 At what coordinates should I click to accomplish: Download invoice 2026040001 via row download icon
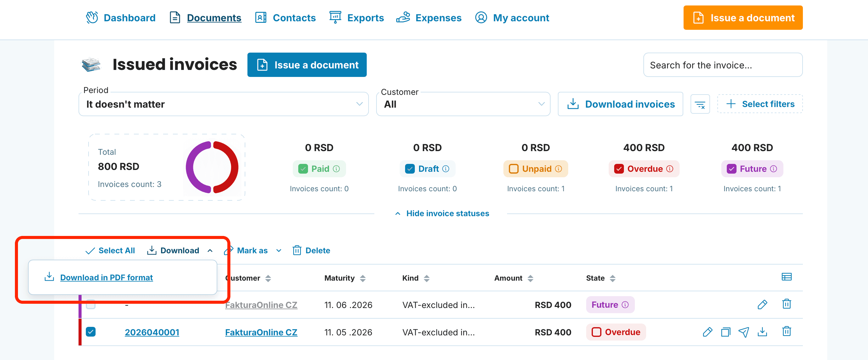click(762, 332)
